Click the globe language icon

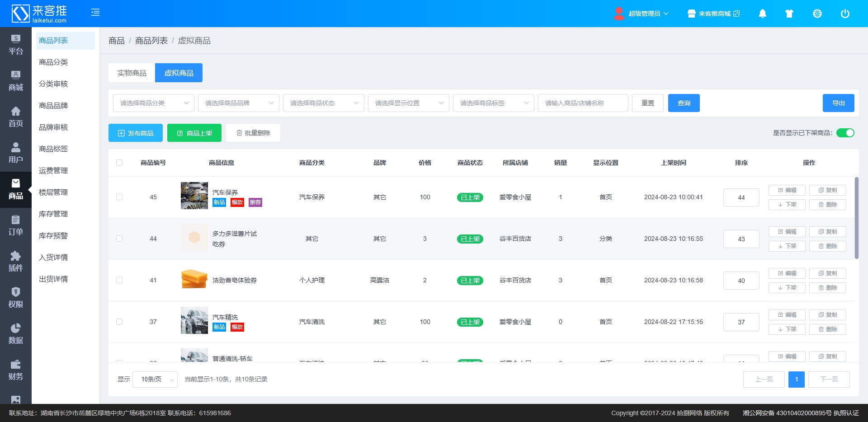point(817,14)
